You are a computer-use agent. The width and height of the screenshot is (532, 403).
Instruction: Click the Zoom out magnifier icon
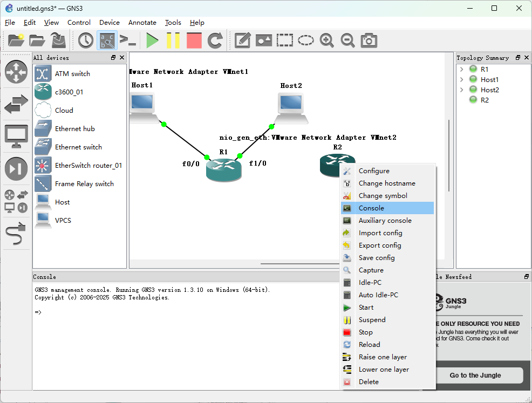click(x=348, y=40)
